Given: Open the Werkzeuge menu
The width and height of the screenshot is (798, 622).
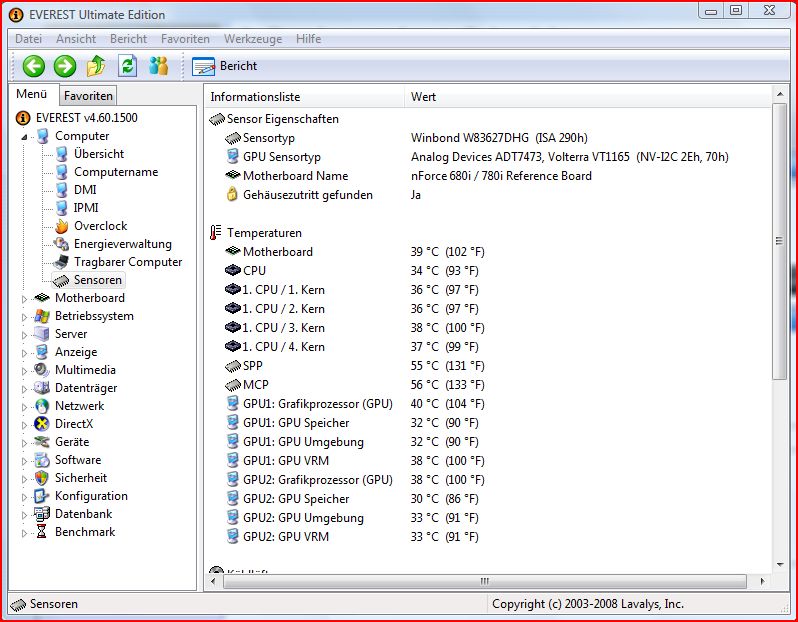Looking at the screenshot, I should tap(252, 39).
